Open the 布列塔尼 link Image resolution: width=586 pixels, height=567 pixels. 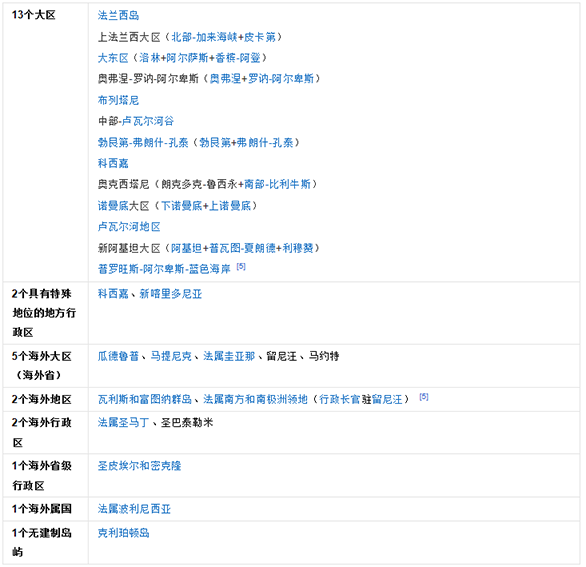point(118,100)
